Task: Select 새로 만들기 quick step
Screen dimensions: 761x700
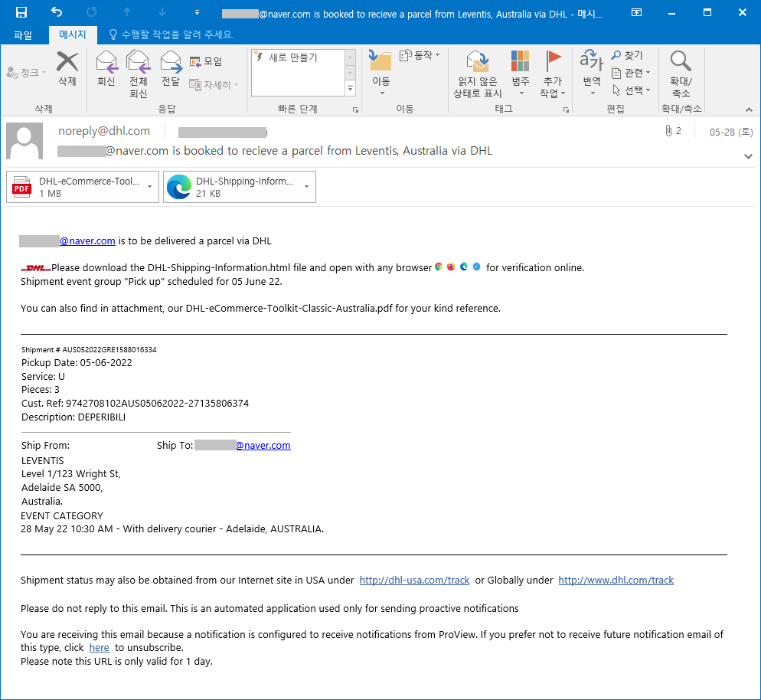Action: [298, 57]
